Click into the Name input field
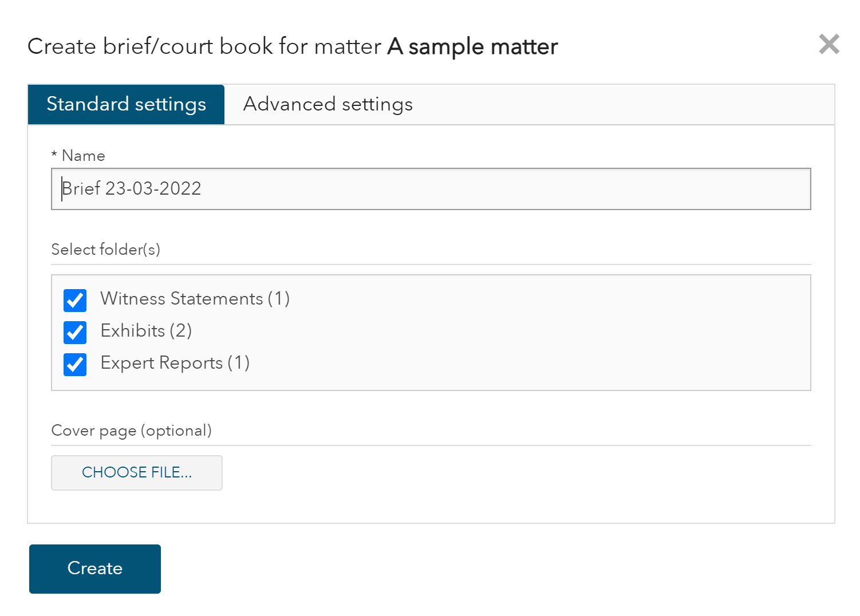The height and width of the screenshot is (616, 860). click(x=431, y=189)
